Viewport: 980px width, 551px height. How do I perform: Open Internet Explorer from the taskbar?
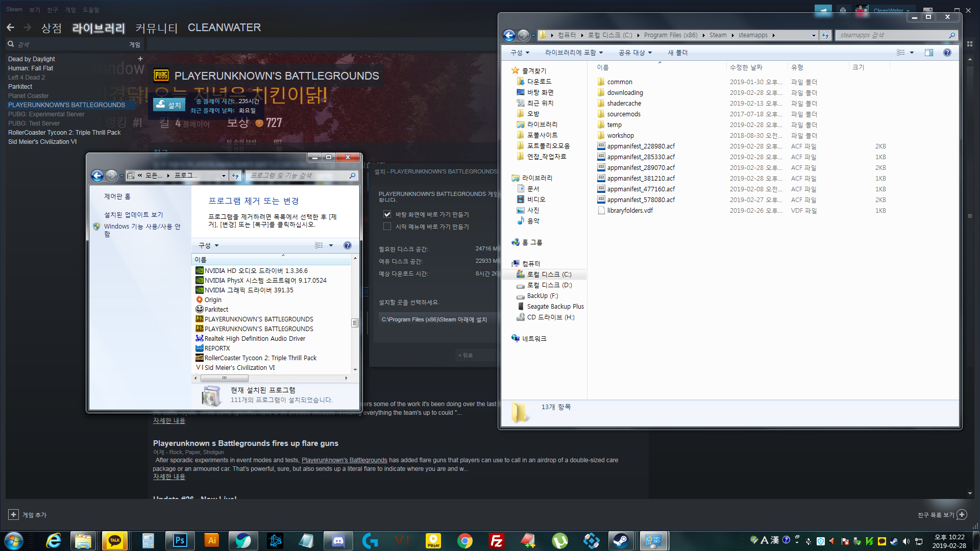(53, 541)
